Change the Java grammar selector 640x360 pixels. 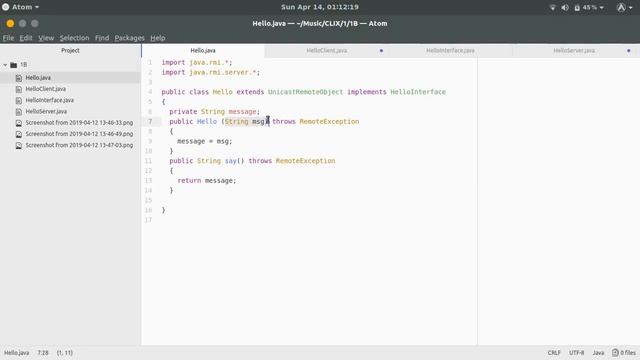(598, 353)
